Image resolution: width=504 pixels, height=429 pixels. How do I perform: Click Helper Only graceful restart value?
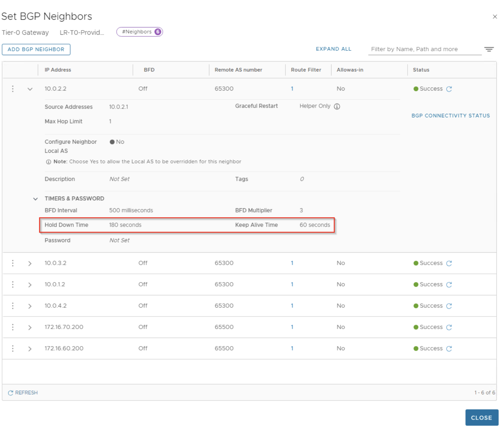[x=315, y=106]
